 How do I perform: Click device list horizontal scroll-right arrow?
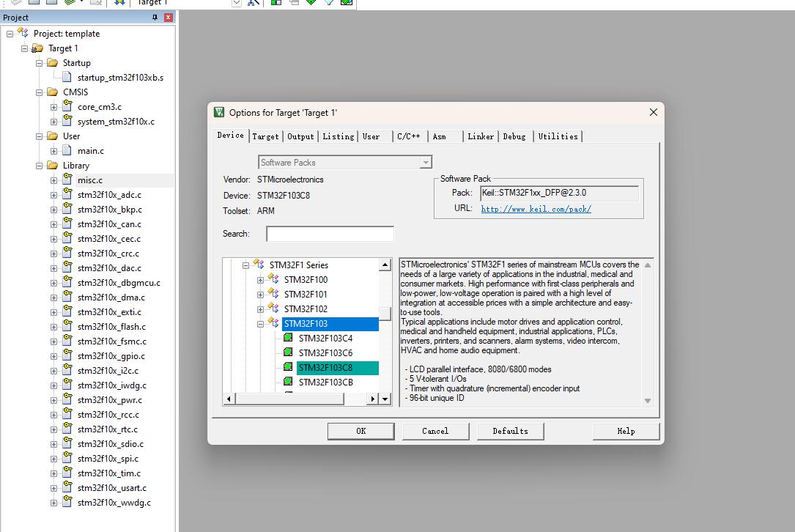click(x=373, y=399)
